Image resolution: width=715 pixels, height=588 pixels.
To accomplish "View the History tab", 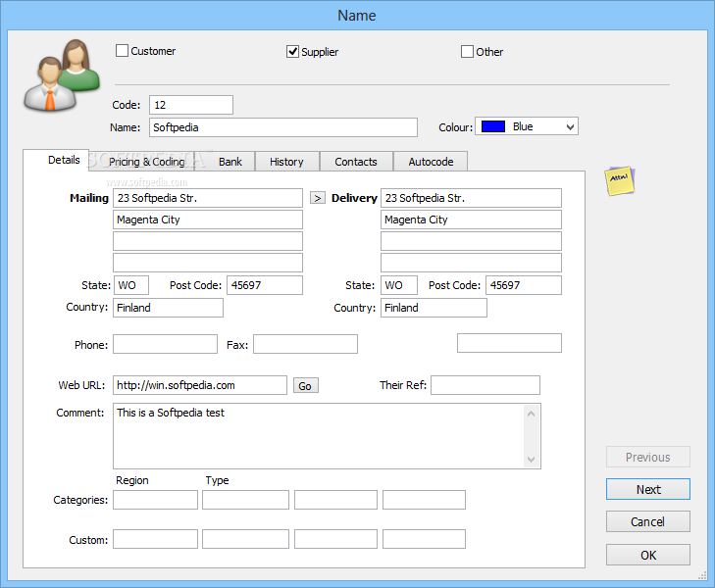I will coord(286,162).
